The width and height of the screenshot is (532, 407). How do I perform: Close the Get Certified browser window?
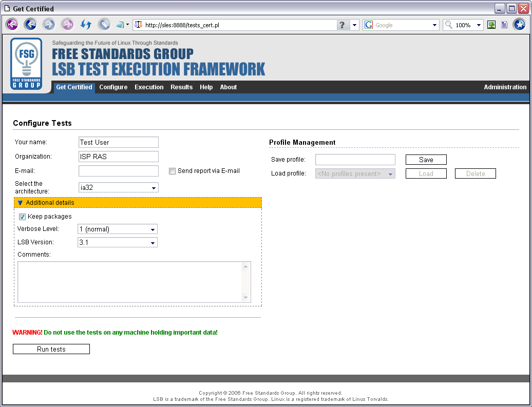click(x=523, y=8)
